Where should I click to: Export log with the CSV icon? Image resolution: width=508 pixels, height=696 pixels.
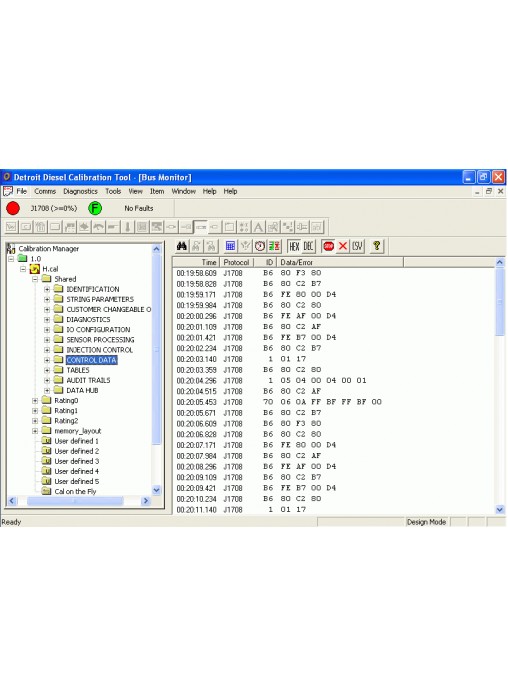pyautogui.click(x=357, y=246)
